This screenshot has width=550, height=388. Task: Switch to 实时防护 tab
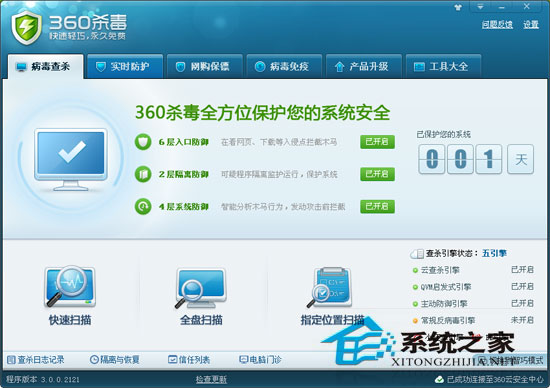(125, 66)
